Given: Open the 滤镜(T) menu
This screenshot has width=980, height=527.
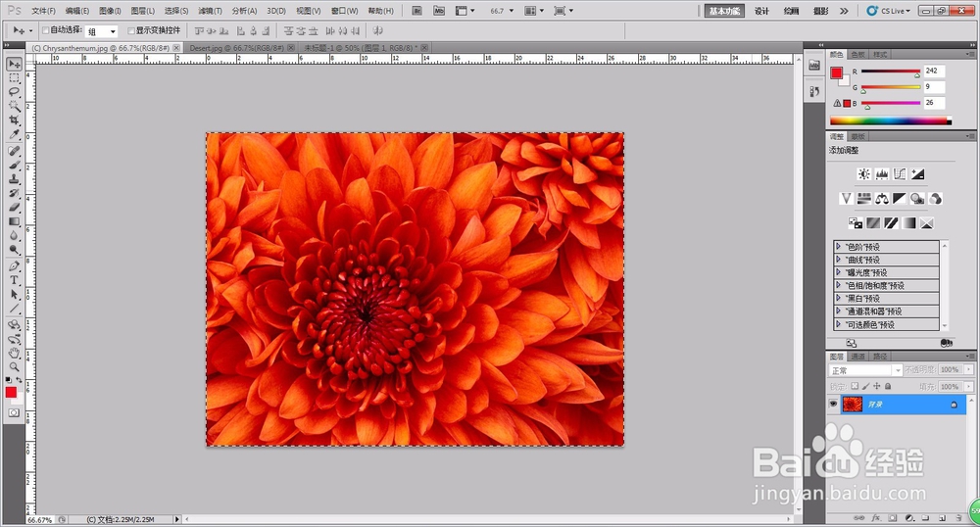Looking at the screenshot, I should coord(210,11).
